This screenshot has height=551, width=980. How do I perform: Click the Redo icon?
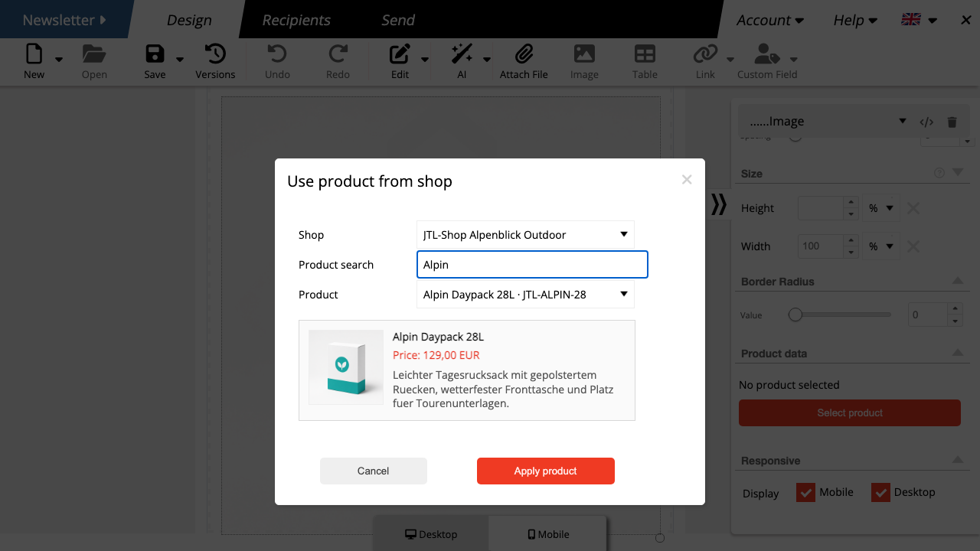pos(338,54)
